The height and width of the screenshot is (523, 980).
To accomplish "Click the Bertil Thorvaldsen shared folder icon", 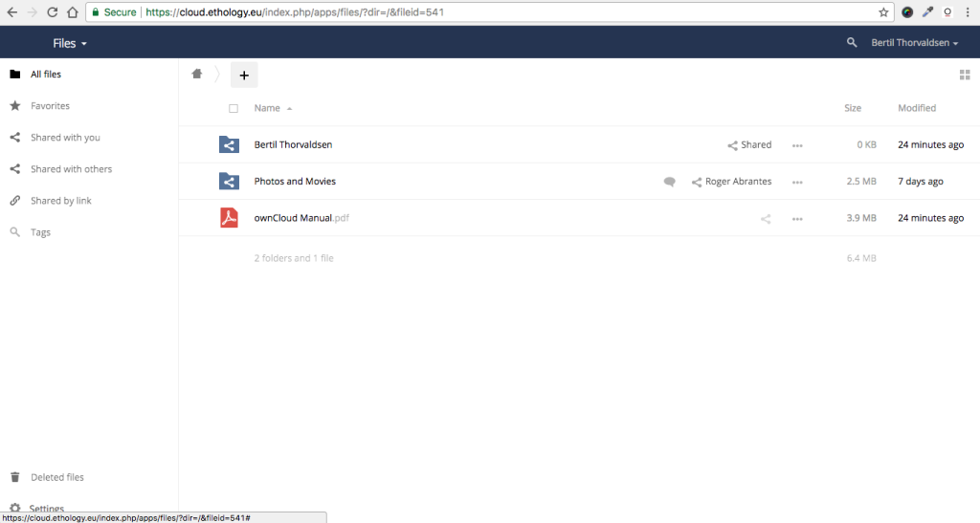I will pos(229,144).
